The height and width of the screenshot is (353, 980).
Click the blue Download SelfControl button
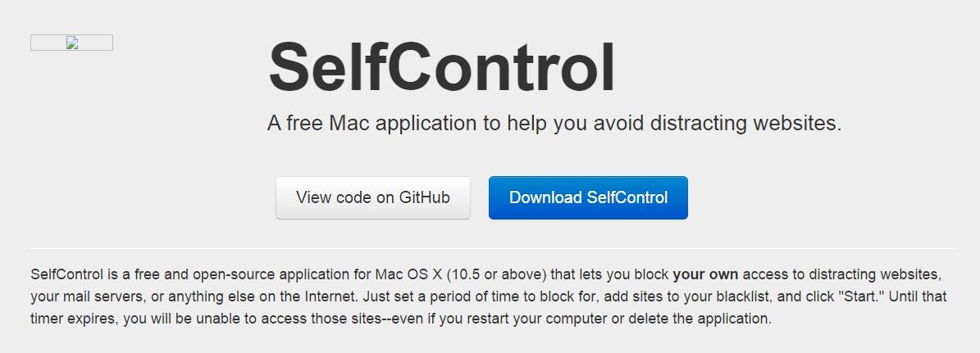point(588,197)
